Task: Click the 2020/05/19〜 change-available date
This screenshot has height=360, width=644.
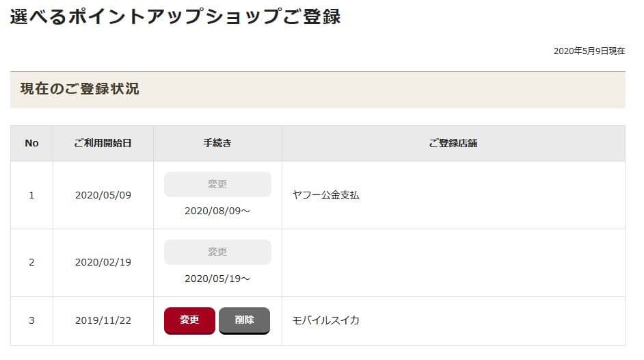Action: (217, 279)
